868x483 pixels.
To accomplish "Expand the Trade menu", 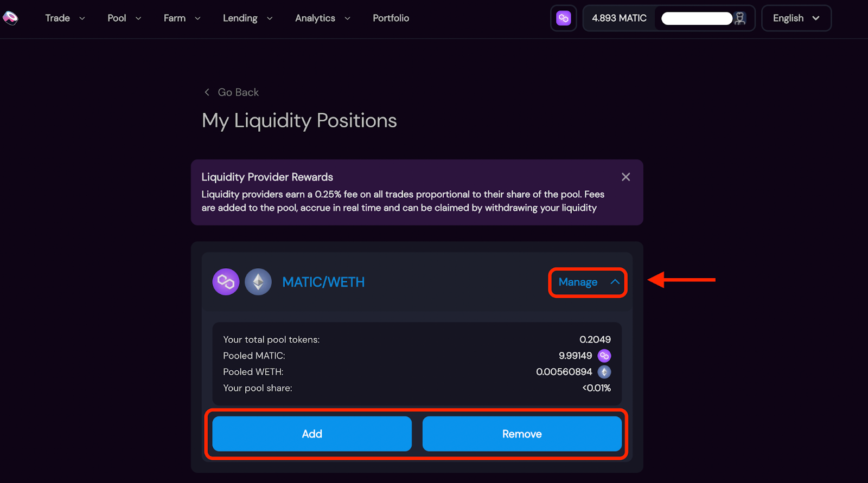I will (x=65, y=18).
